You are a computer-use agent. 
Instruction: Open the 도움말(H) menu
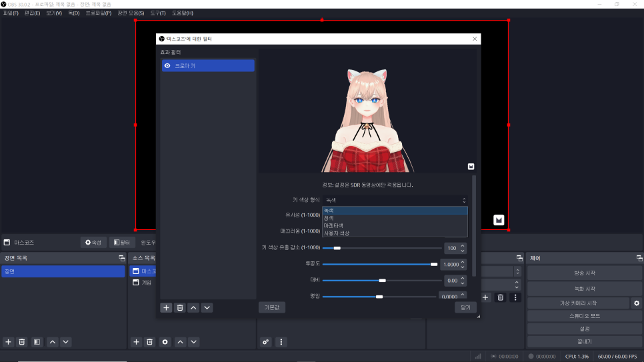click(x=183, y=13)
